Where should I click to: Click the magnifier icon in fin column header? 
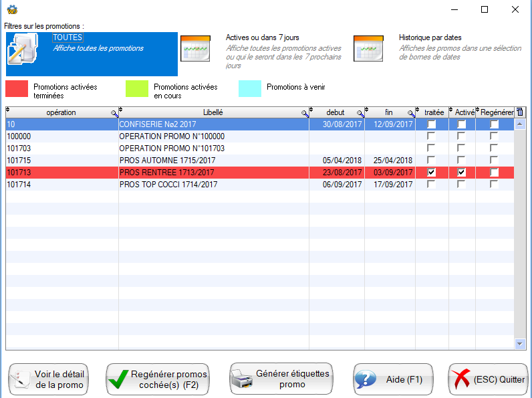[x=411, y=114]
